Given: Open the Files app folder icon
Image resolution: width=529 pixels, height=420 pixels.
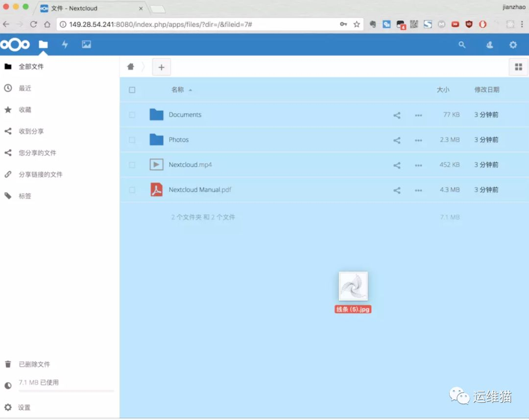Looking at the screenshot, I should coord(43,44).
